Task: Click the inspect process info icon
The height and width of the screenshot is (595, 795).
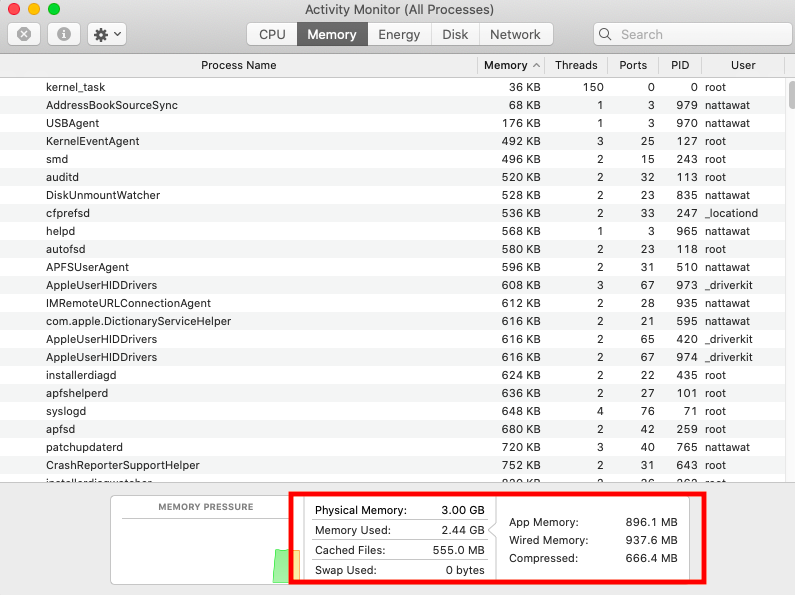Action: 64,34
